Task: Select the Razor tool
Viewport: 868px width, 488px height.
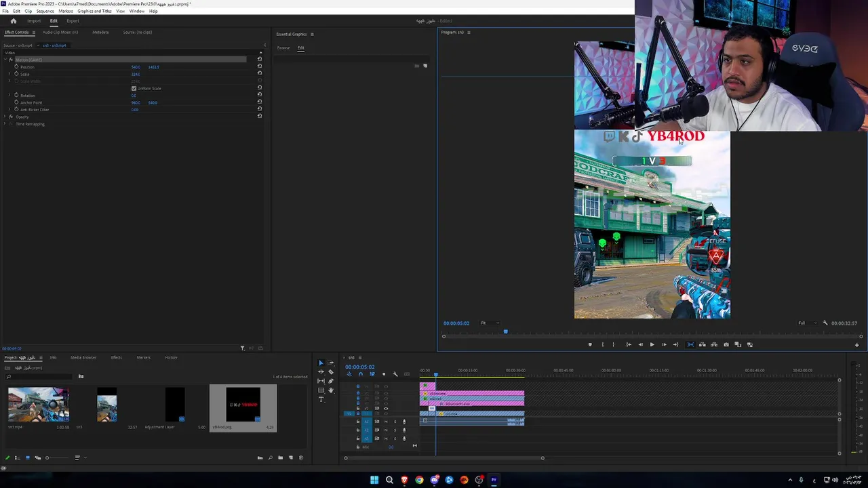Action: click(331, 372)
